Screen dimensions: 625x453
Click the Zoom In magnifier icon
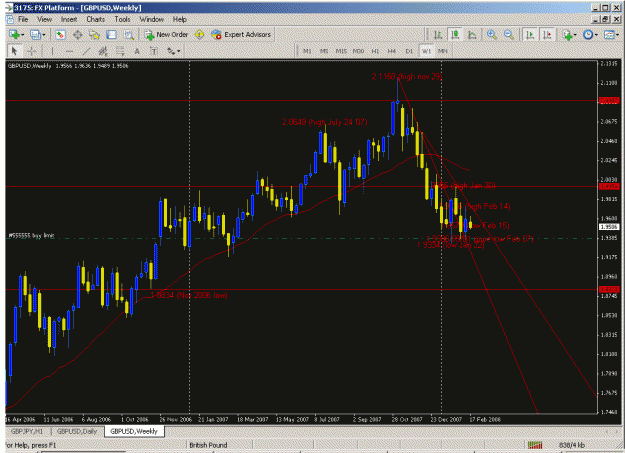click(x=491, y=35)
